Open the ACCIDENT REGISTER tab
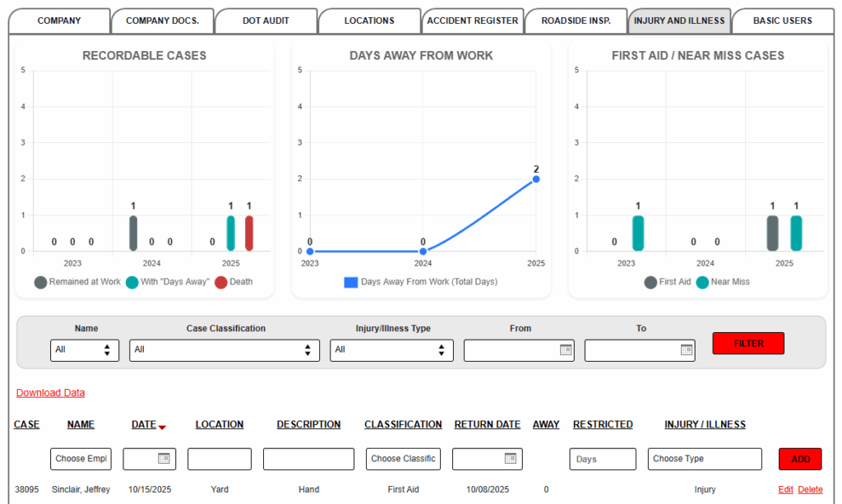 [473, 21]
